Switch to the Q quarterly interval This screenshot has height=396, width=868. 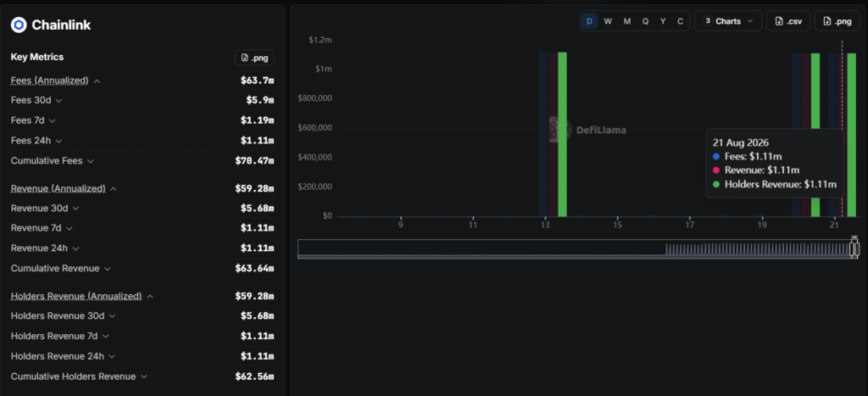pos(645,21)
